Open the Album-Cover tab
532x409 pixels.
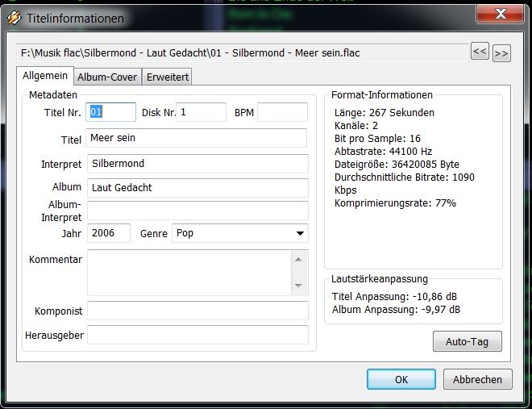pyautogui.click(x=107, y=77)
